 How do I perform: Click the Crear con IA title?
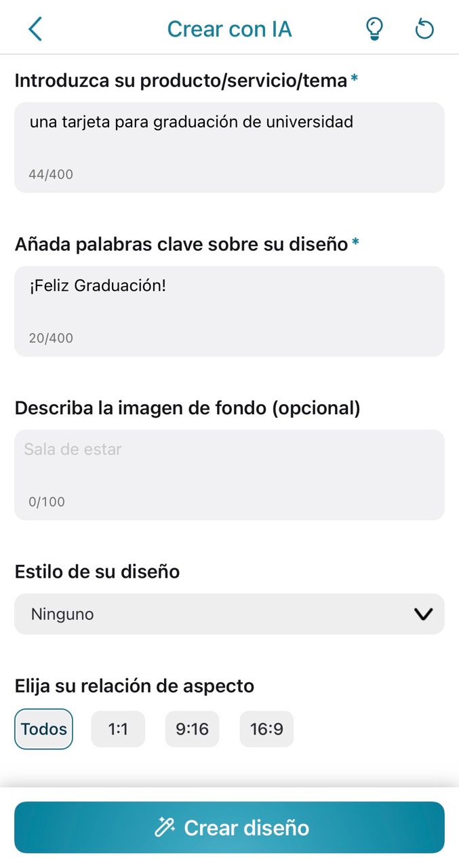coord(230,28)
